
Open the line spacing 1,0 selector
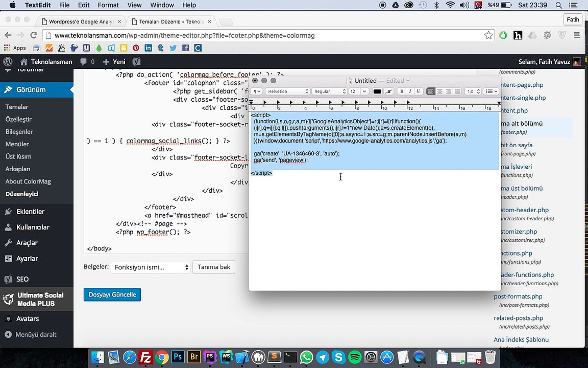click(x=473, y=91)
